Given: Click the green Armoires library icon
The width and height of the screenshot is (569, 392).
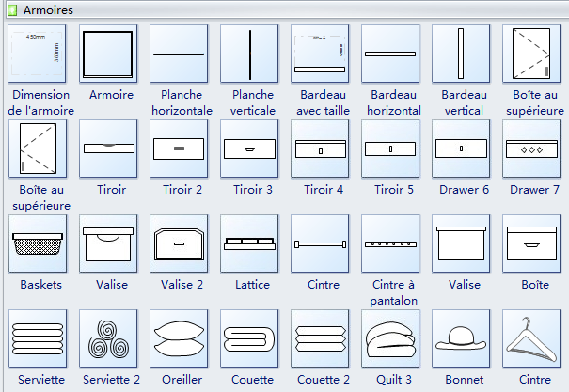Looking at the screenshot, I should tap(12, 10).
